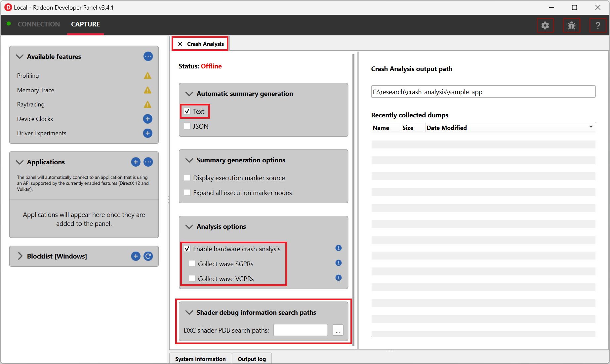Open Available features more options menu
Viewport: 610px width, 364px height.
[148, 57]
